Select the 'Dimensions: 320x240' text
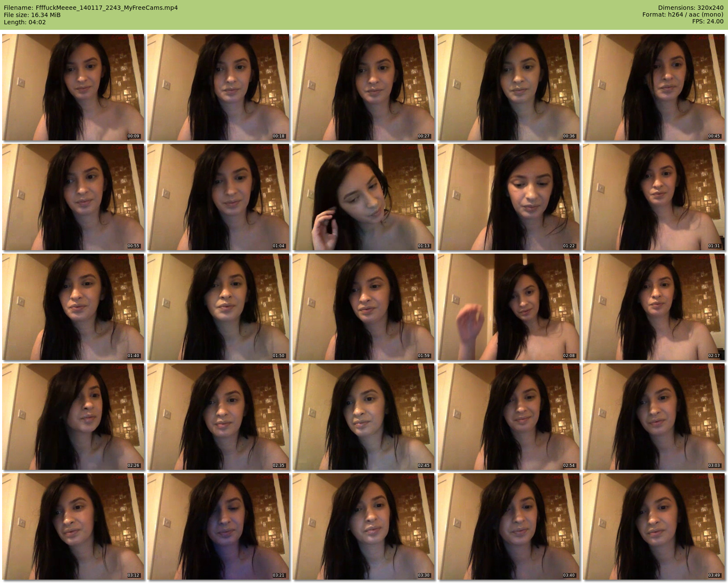This screenshot has width=728, height=583. point(691,8)
